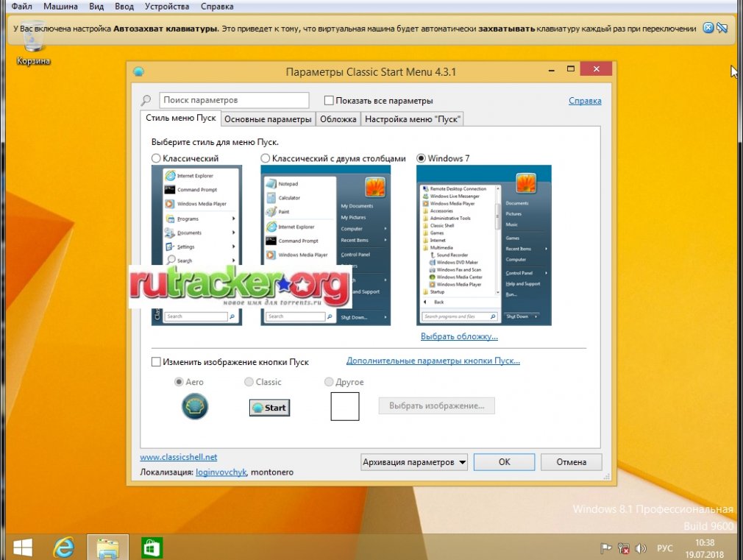Open the Дополнительные параметры кнопки Пуск... link
Screen dimensions: 743x560
click(433, 361)
